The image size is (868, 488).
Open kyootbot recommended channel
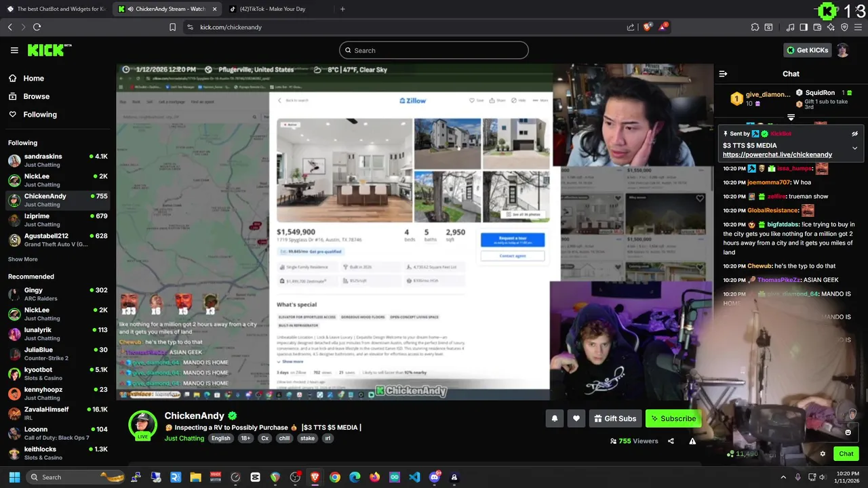tap(58, 374)
